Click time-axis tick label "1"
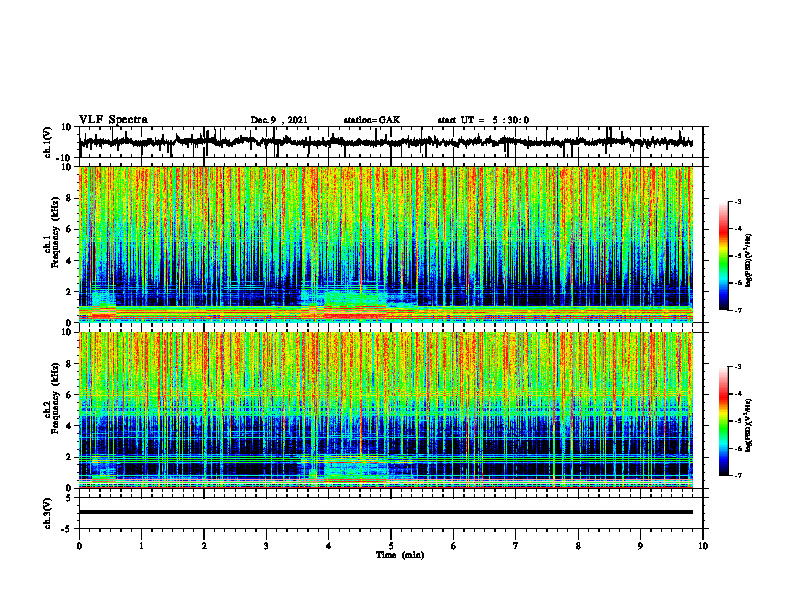This screenshot has height=612, width=792. pos(141,546)
